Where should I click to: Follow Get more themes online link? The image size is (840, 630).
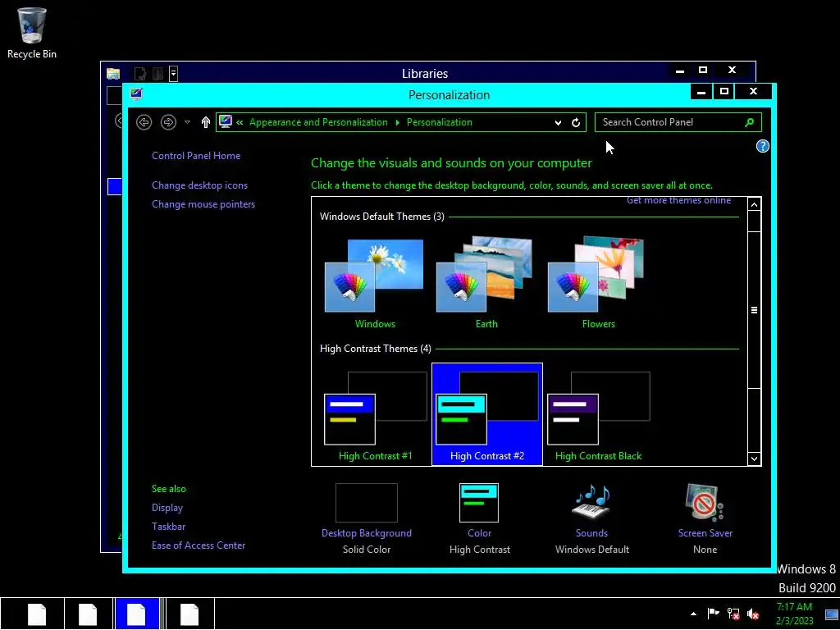678,200
